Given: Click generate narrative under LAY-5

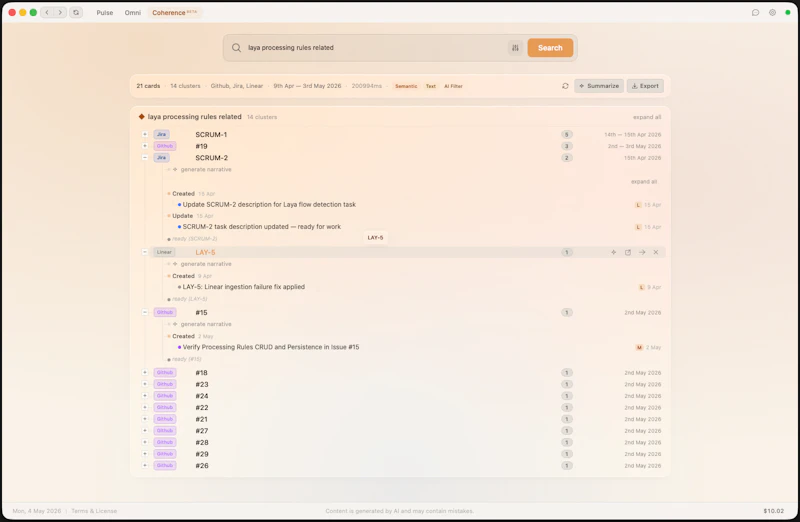Looking at the screenshot, I should (x=206, y=264).
